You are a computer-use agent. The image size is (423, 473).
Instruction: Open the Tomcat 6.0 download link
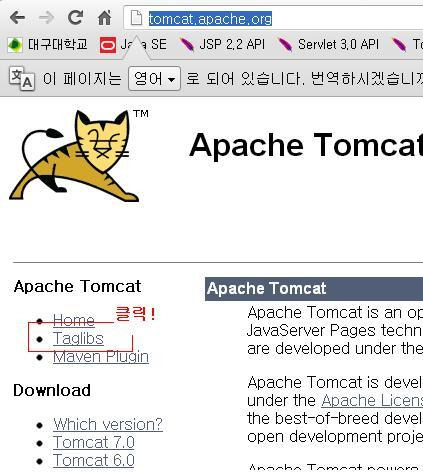coord(94,461)
